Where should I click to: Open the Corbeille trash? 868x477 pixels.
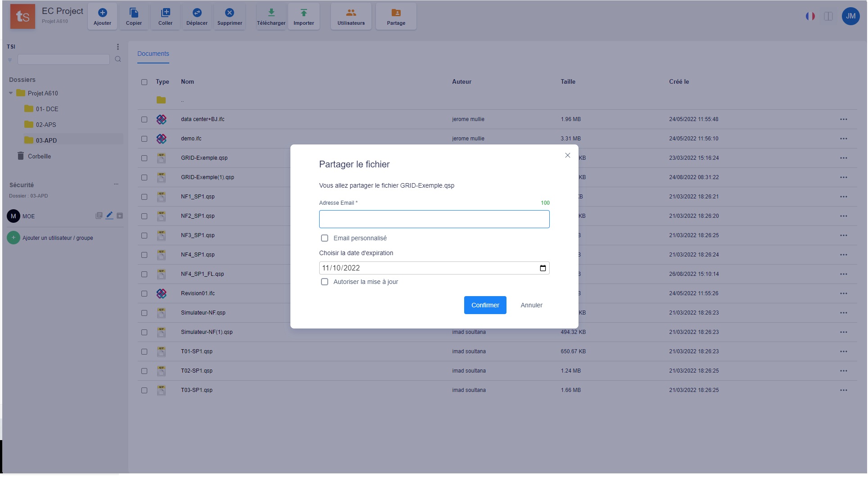pyautogui.click(x=39, y=156)
